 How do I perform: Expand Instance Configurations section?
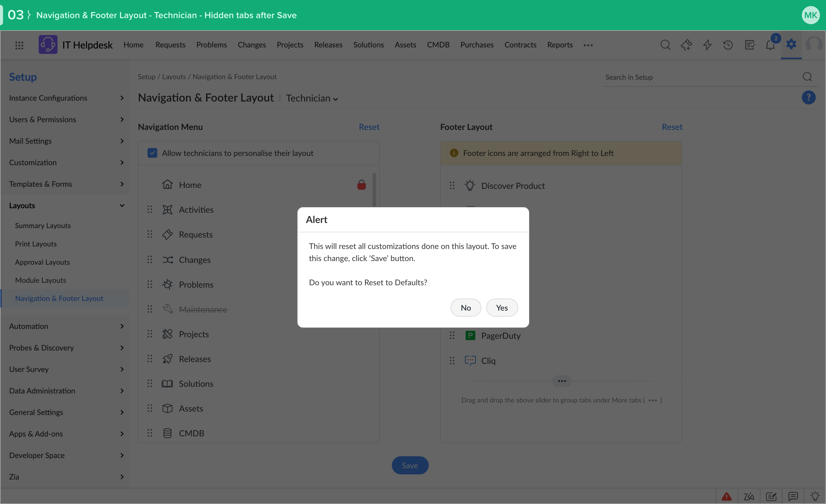pos(67,98)
